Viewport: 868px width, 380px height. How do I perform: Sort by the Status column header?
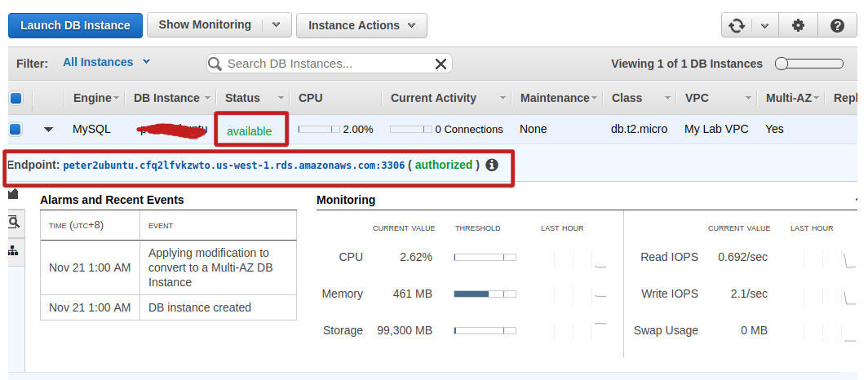point(242,98)
